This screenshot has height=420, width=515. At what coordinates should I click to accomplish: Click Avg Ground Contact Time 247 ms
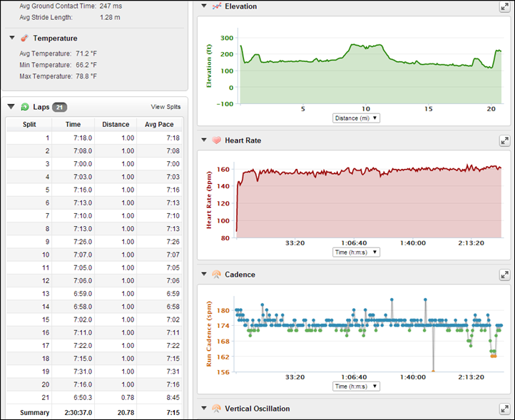pyautogui.click(x=111, y=6)
